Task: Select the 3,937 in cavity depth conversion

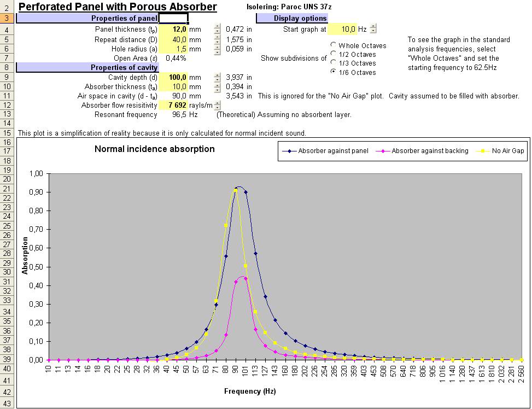Action: (239, 78)
